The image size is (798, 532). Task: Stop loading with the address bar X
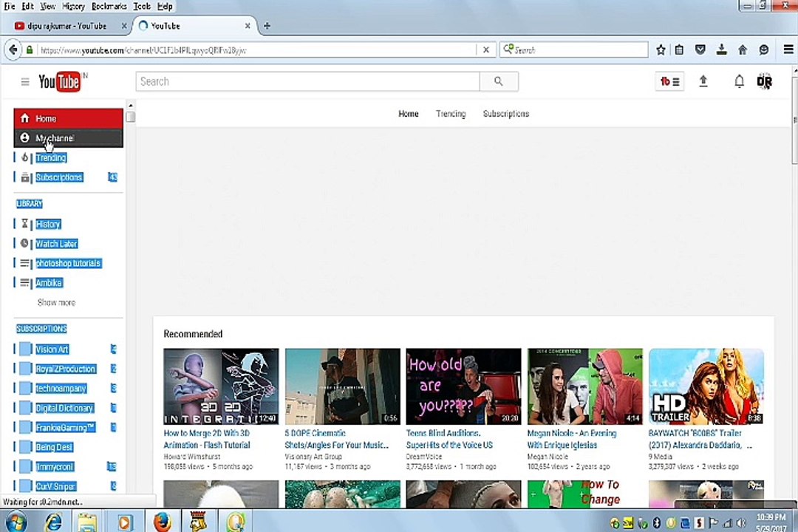pyautogui.click(x=486, y=50)
